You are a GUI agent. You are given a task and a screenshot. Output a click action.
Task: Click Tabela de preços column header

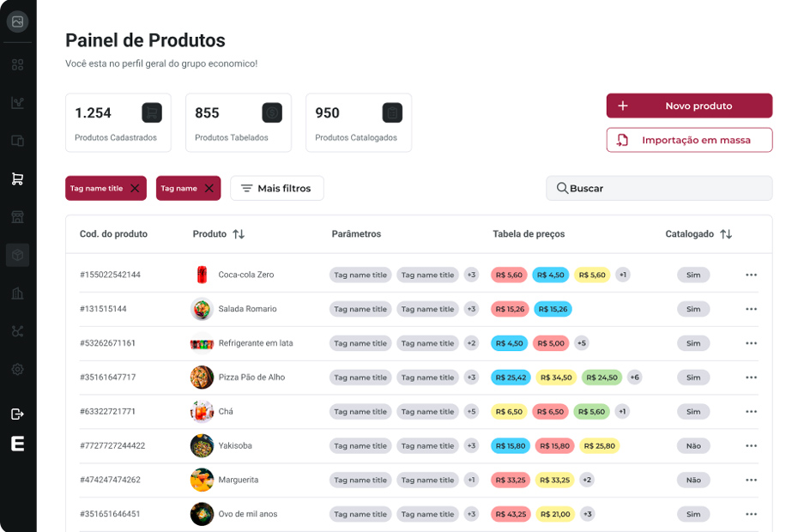[529, 234]
